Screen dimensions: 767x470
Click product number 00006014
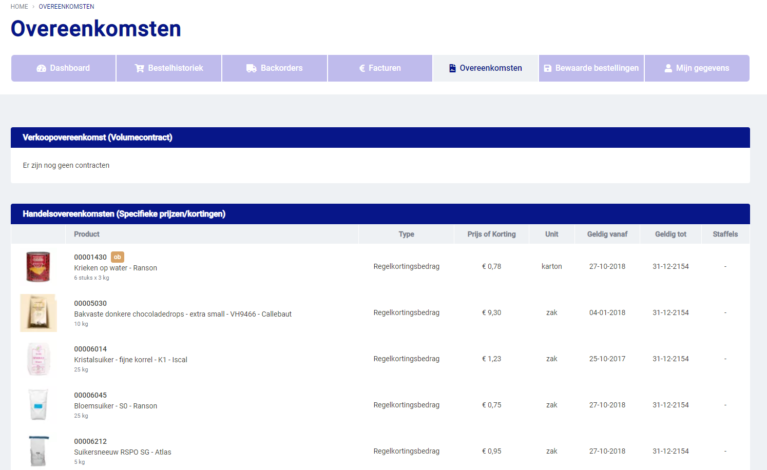point(90,349)
